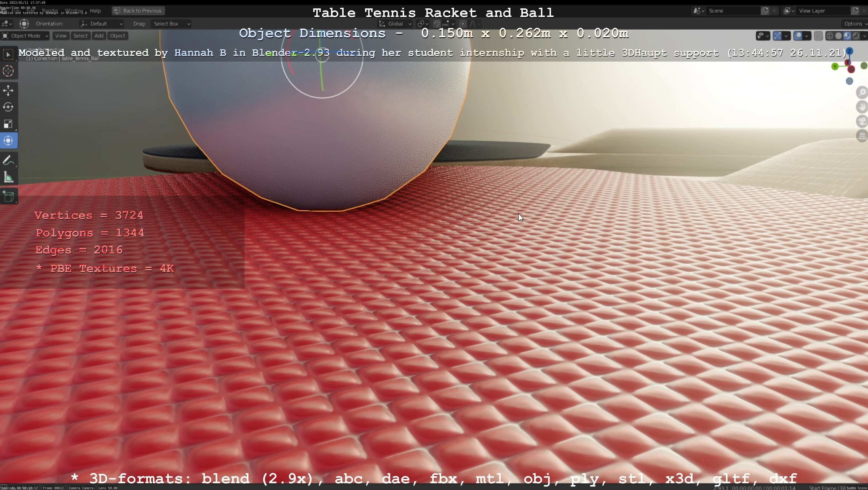The width and height of the screenshot is (868, 490).
Task: Click the new scene icon beside Scene
Action: coord(765,11)
